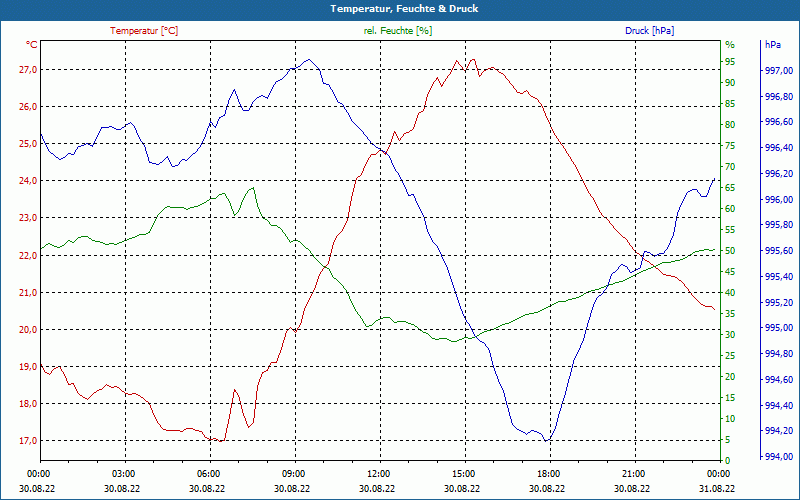Click the green "%" axis unit label
Viewport: 800px width, 500px height.
pos(730,45)
